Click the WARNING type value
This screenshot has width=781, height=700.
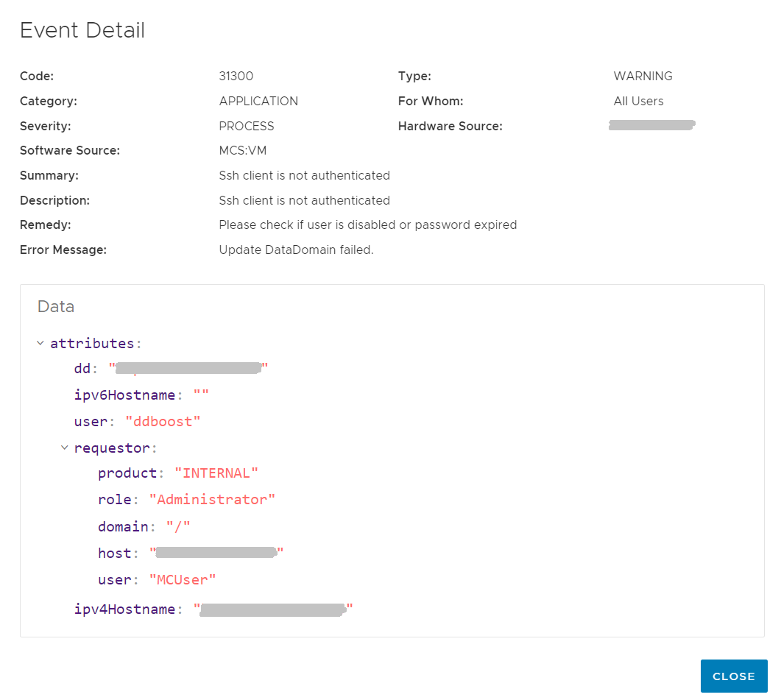tap(643, 76)
